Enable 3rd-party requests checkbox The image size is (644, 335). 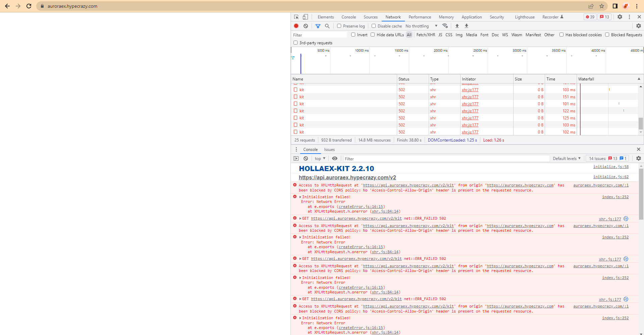coord(296,43)
